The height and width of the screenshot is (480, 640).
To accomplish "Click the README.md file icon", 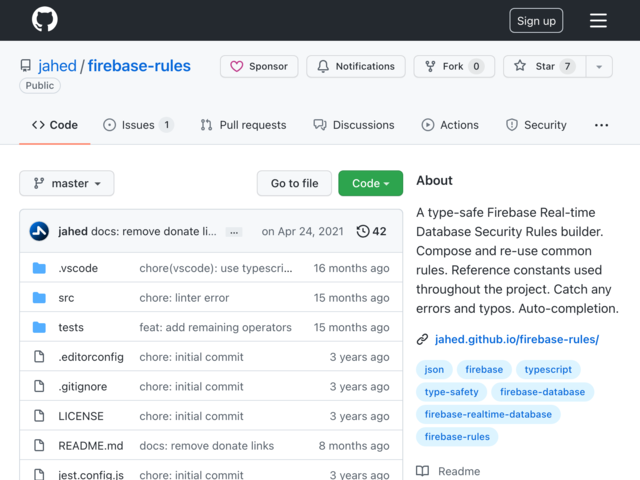I will pyautogui.click(x=39, y=445).
